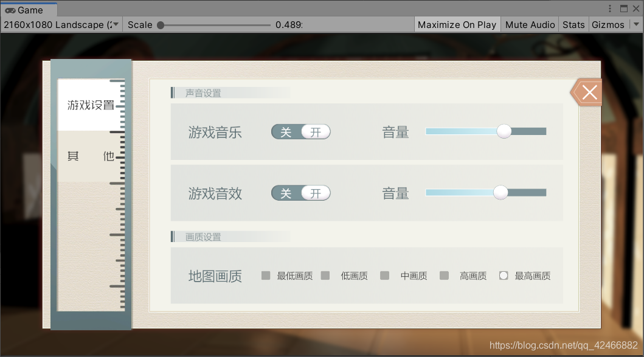Image resolution: width=644 pixels, height=357 pixels.
Task: Turn 游戏音效 on with the 开 option
Action: 316,193
